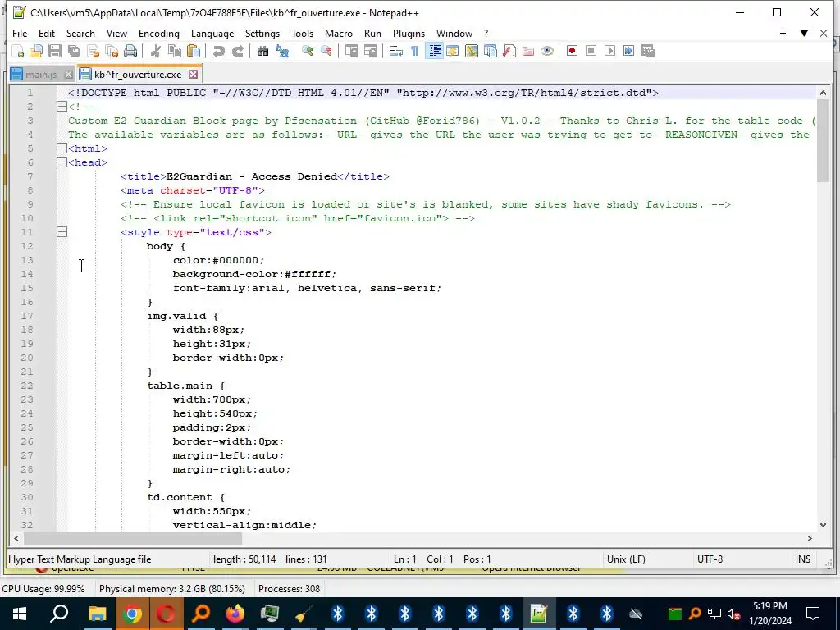
Task: Open the Search menu
Action: click(80, 33)
